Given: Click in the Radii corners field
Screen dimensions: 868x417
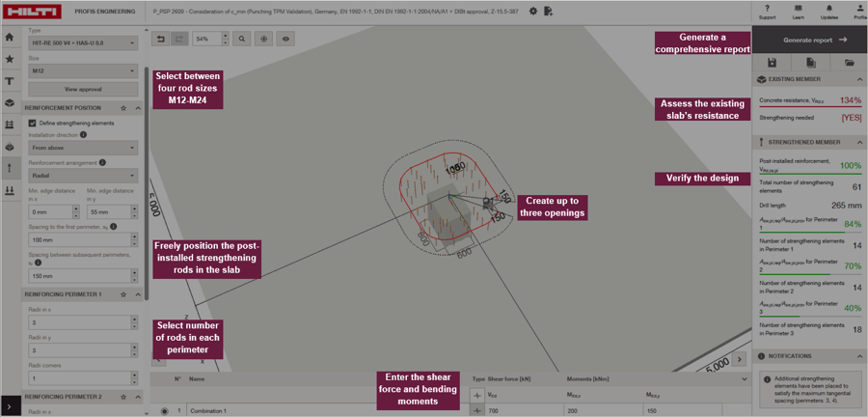Looking at the screenshot, I should tap(78, 378).
